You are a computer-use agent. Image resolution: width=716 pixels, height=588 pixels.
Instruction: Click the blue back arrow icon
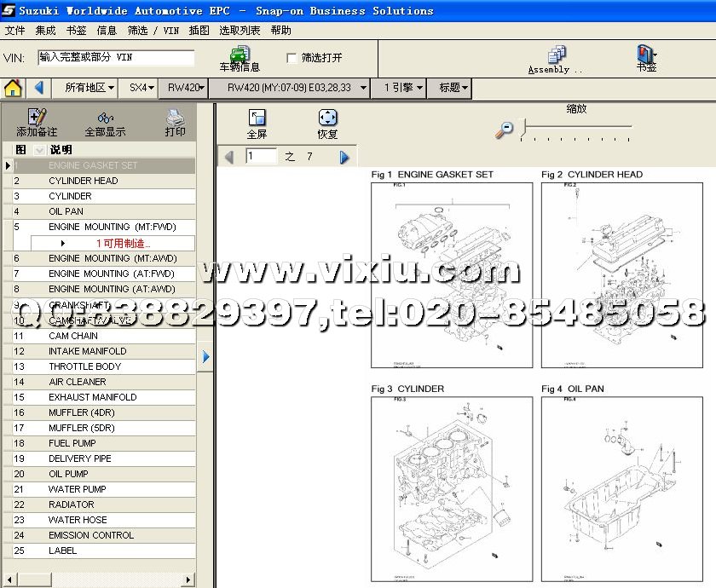[39, 88]
